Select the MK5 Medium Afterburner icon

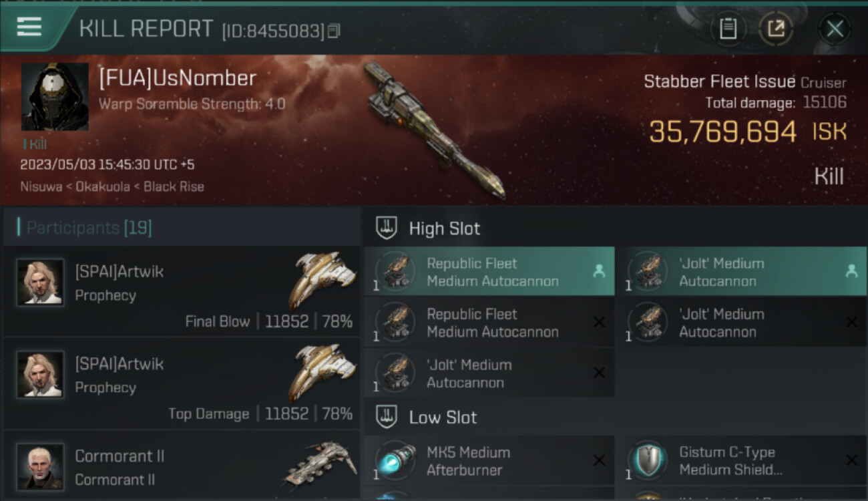[394, 460]
